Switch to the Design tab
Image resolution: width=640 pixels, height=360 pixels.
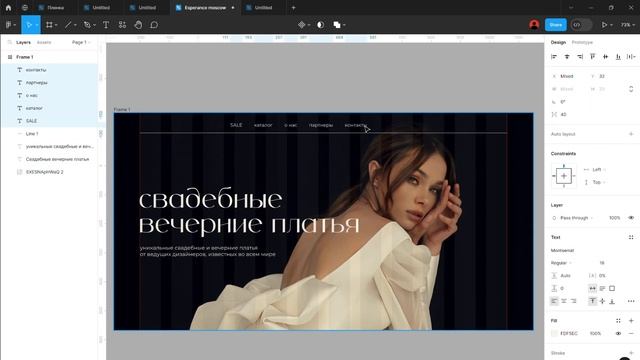click(558, 42)
